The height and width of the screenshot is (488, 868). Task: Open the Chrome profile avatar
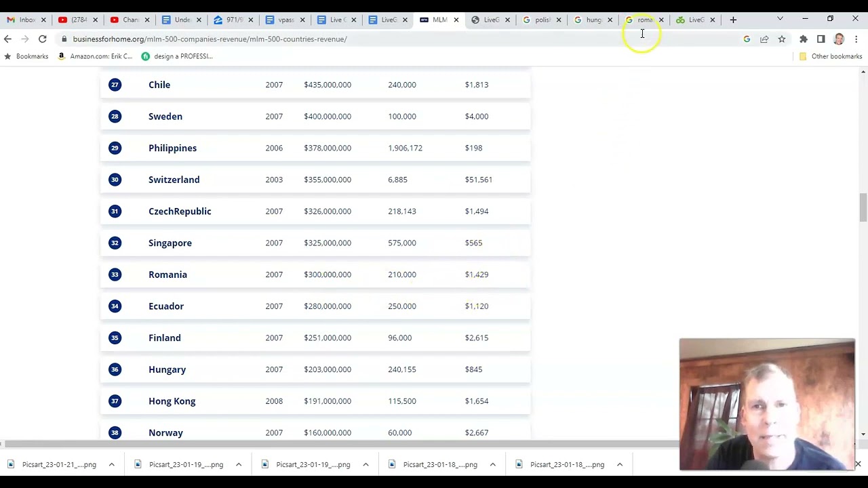839,39
